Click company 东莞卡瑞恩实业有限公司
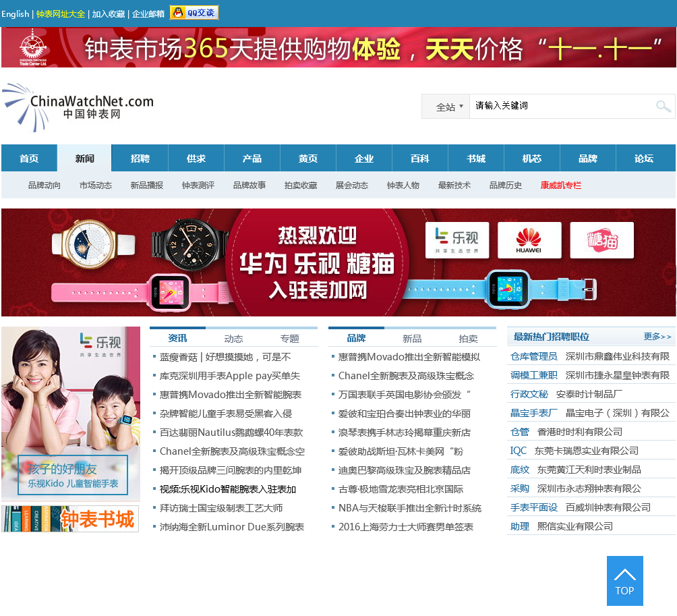The width and height of the screenshot is (677, 616). tap(587, 451)
